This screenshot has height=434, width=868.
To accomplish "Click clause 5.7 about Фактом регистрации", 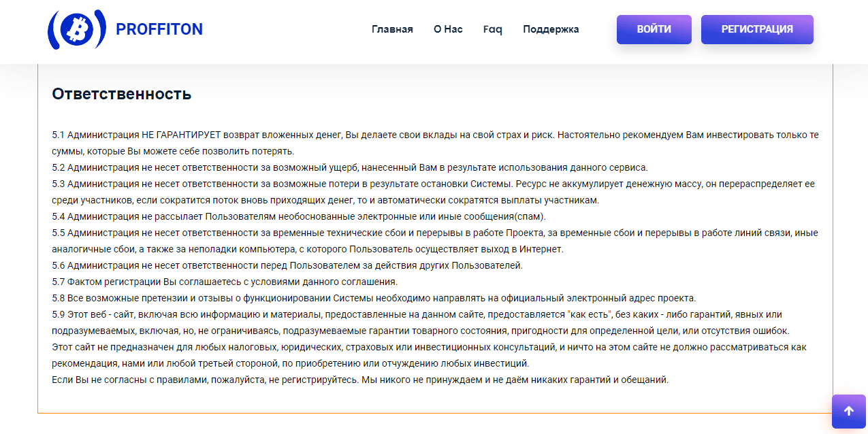I will [x=225, y=282].
